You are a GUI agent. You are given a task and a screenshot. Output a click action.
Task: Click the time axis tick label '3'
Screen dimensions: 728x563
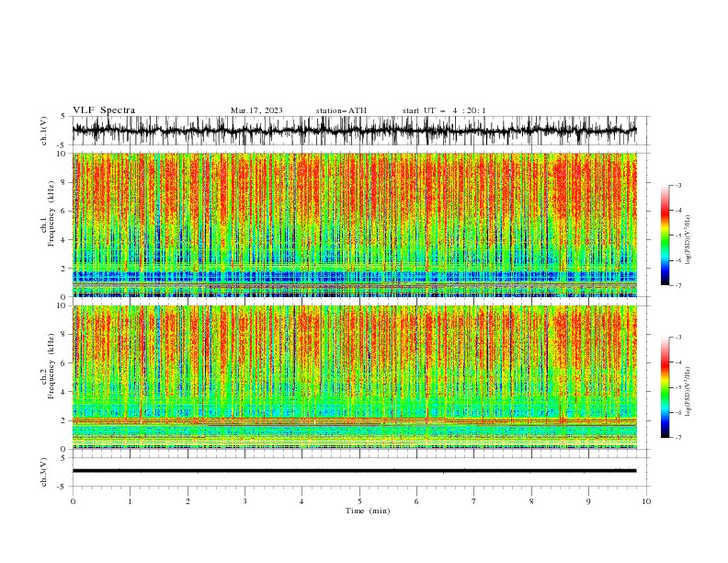[x=245, y=501]
